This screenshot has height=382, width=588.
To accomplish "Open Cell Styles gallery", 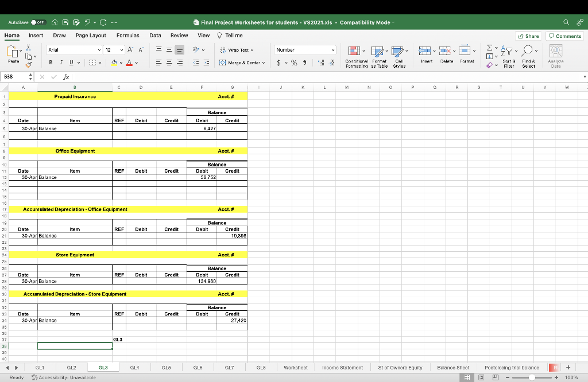I will [x=399, y=57].
